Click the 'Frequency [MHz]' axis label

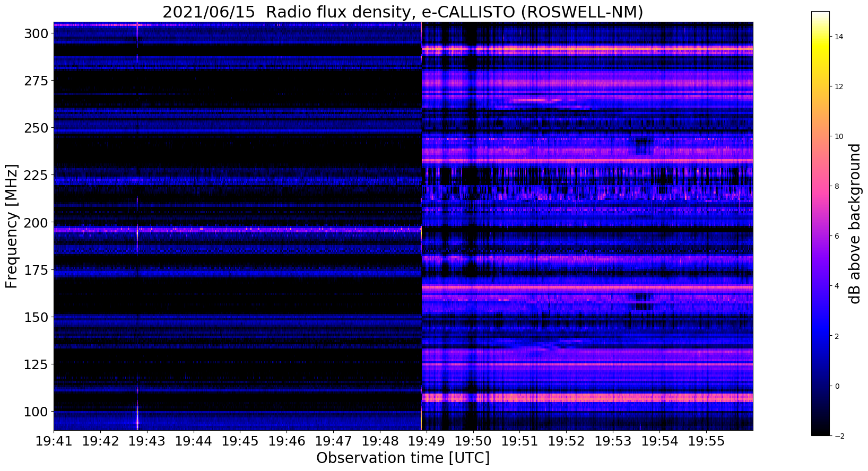[x=12, y=226]
